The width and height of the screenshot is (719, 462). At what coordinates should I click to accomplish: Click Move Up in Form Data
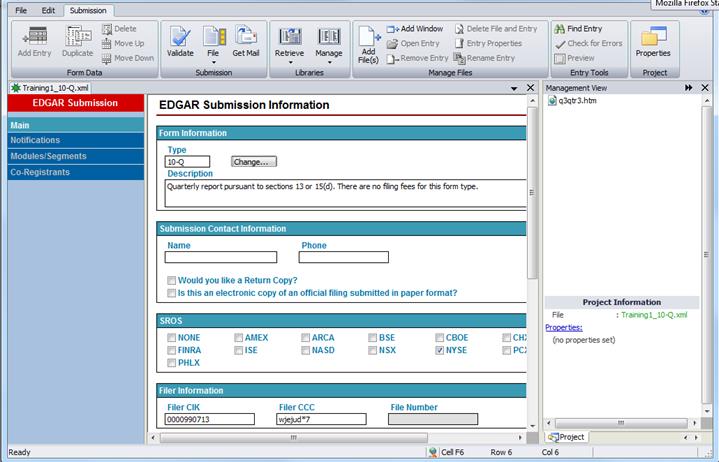coord(123,44)
